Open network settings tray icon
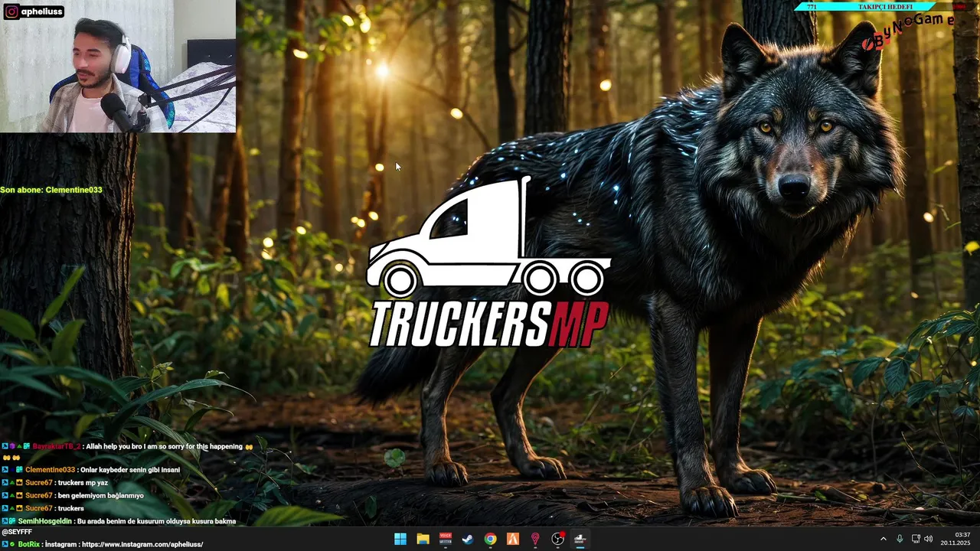This screenshot has width=980, height=551. pyautogui.click(x=916, y=539)
